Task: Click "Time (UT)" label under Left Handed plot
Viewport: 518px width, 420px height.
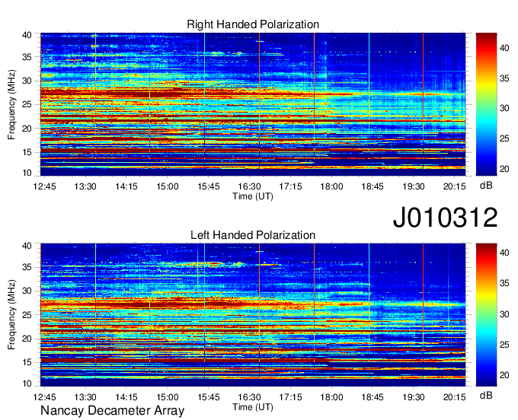Action: tap(253, 407)
